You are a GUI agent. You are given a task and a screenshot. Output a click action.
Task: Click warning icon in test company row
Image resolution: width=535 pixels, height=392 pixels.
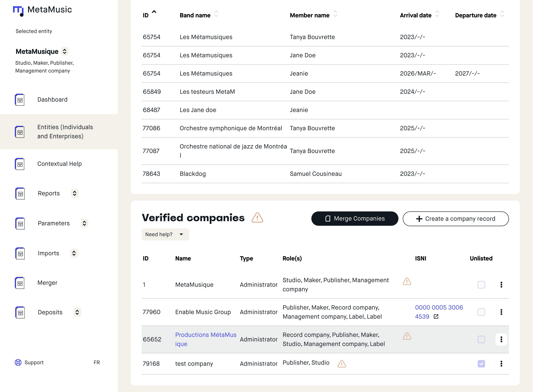tap(342, 364)
